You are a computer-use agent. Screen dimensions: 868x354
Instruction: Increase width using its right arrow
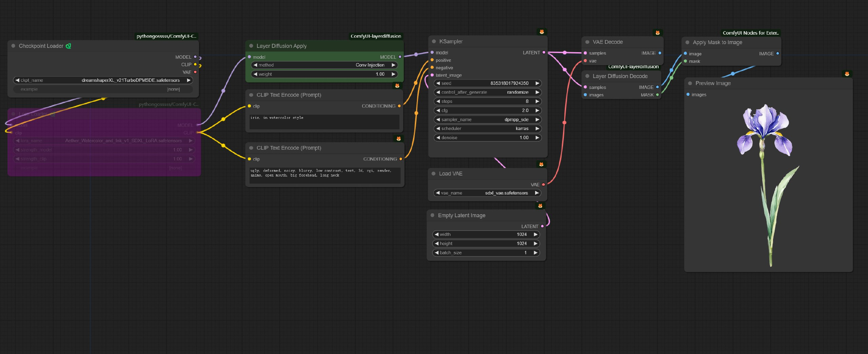tap(536, 235)
